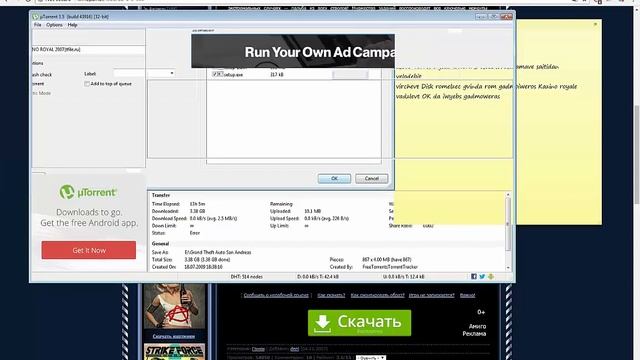Click the Created By value FreeTorrentsTorrentTracker
640x360 pixels.
(390, 267)
